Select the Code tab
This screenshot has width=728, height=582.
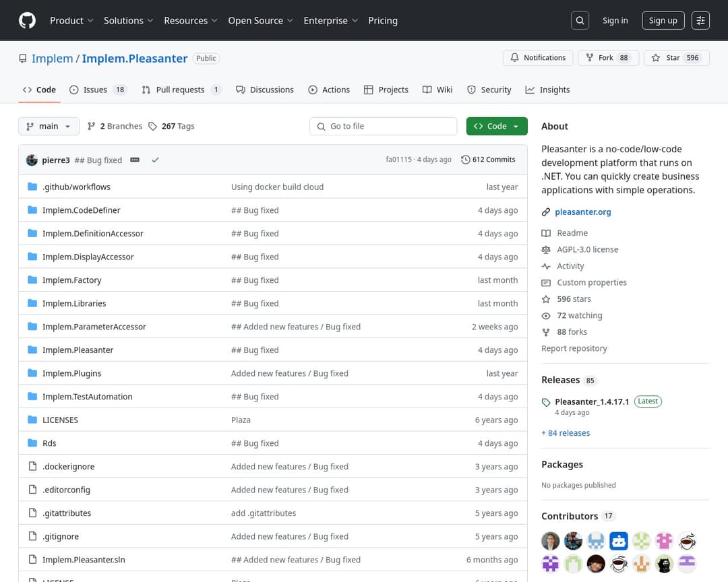(x=40, y=90)
